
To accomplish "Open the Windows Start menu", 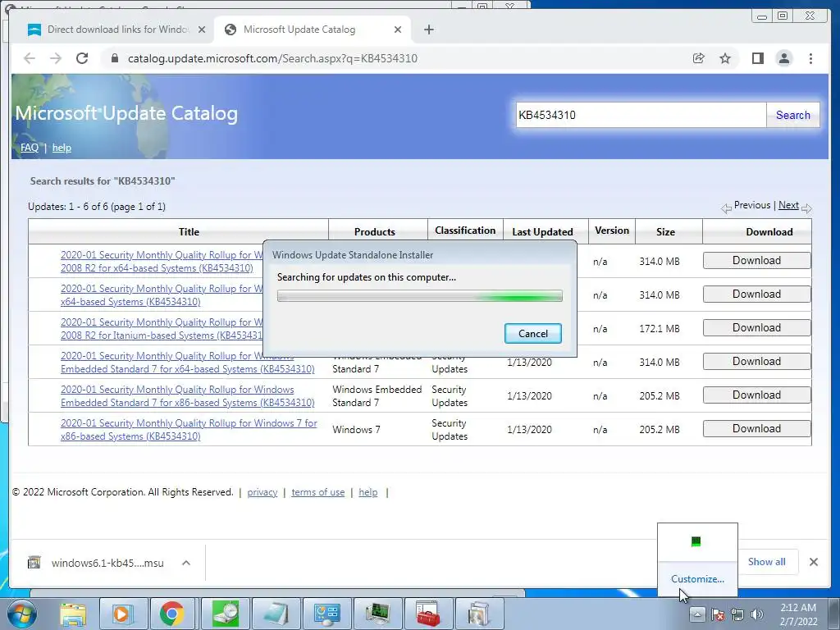I will tap(21, 614).
